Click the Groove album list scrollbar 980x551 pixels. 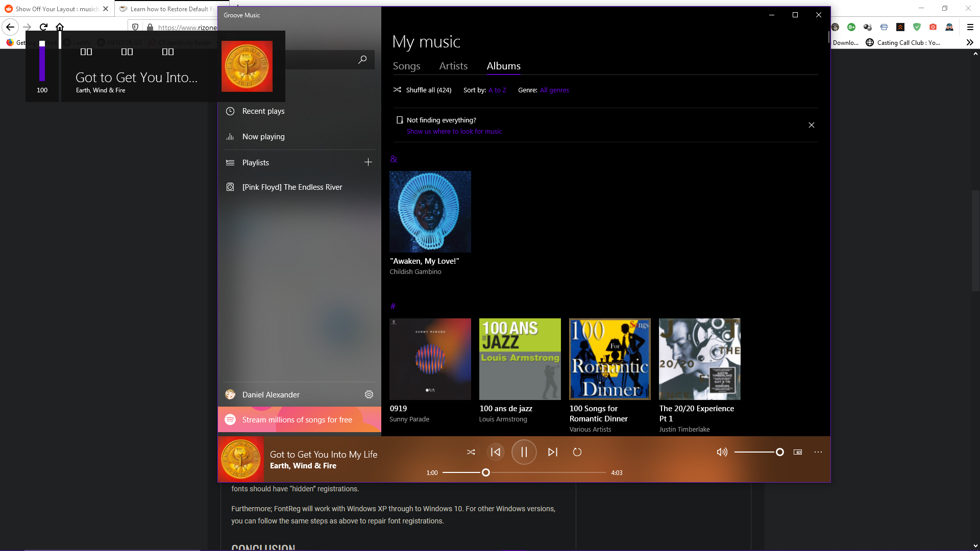click(x=828, y=37)
